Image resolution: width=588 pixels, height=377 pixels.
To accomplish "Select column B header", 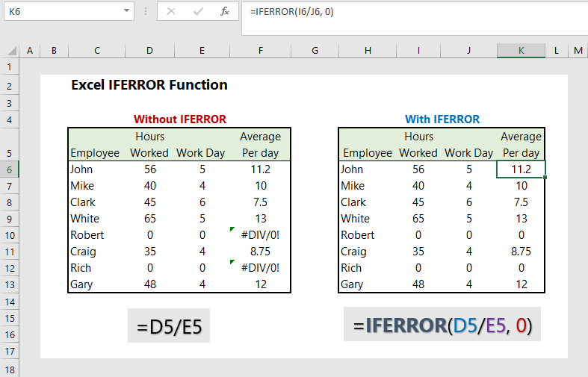I will [54, 51].
